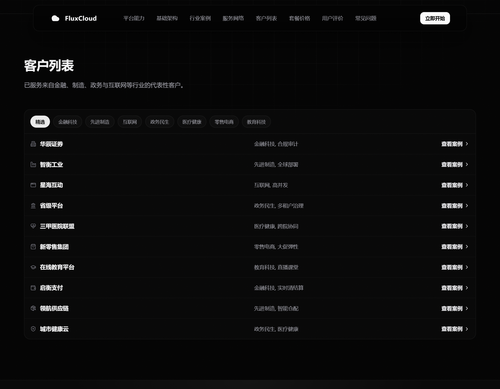Click the tags text in the 新零售集团 row
This screenshot has height=389, width=500.
pyautogui.click(x=276, y=247)
